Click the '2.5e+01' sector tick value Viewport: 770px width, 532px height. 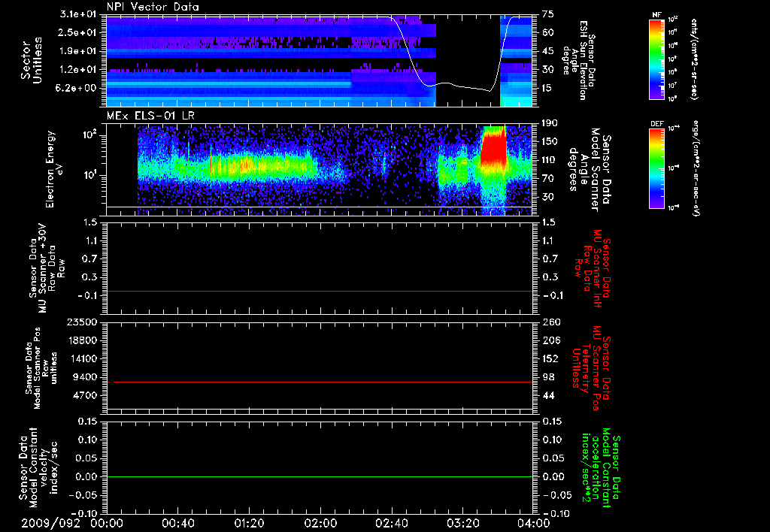tap(77, 33)
